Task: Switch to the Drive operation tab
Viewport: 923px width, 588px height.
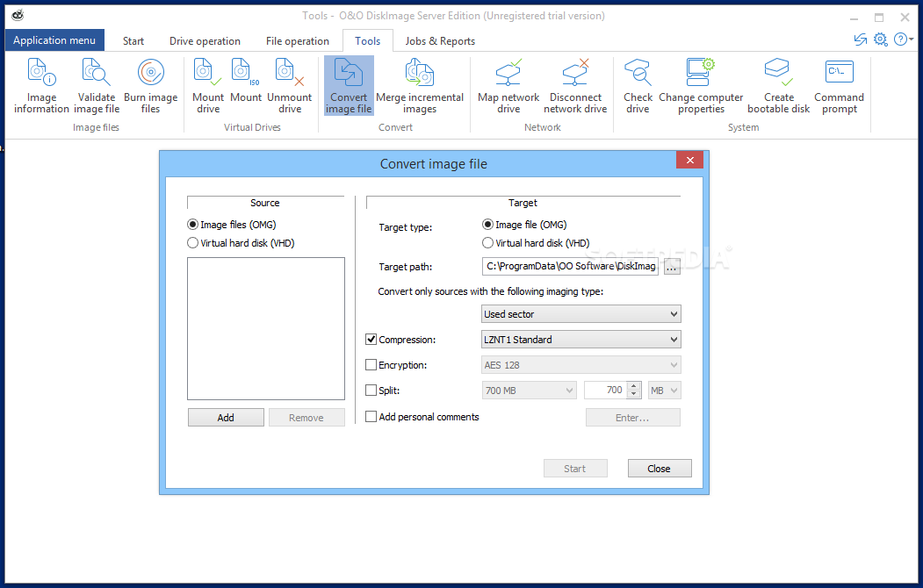Action: pyautogui.click(x=205, y=41)
